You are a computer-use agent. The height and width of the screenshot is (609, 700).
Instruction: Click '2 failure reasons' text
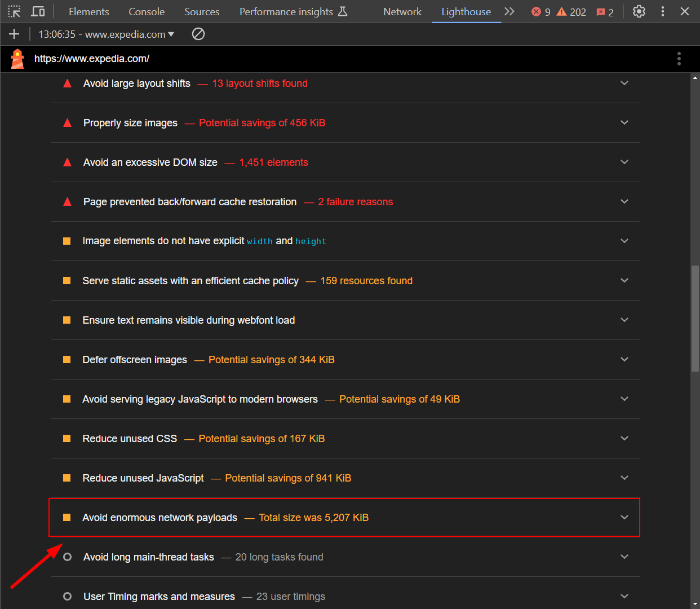click(356, 202)
